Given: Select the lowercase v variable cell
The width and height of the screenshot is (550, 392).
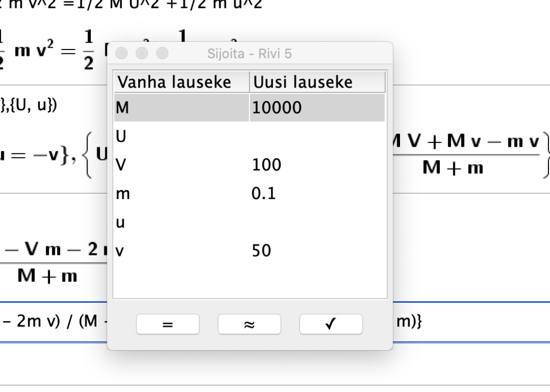Looking at the screenshot, I should point(181,250).
